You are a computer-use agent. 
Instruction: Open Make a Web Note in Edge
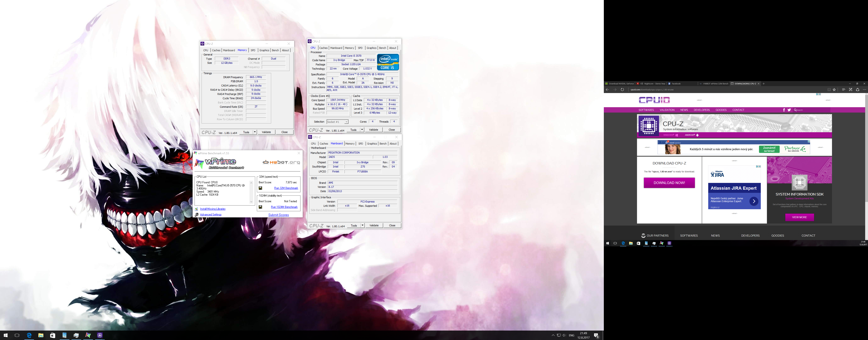851,90
